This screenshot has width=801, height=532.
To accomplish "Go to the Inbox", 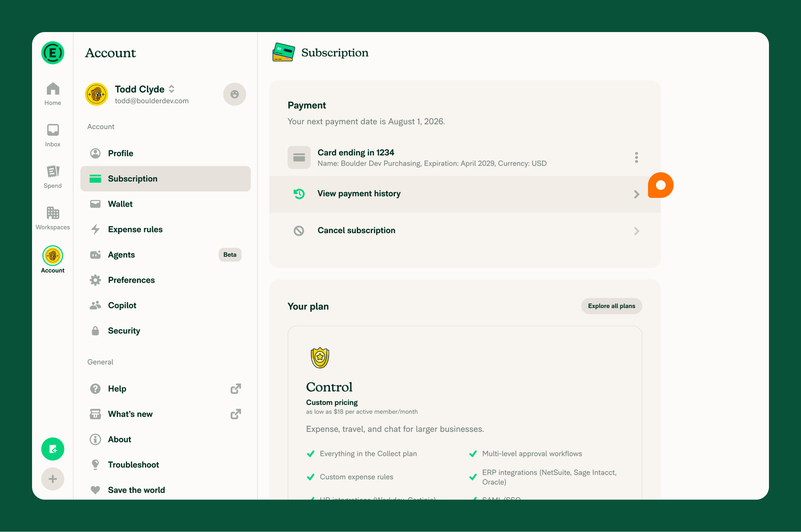I will click(x=53, y=135).
